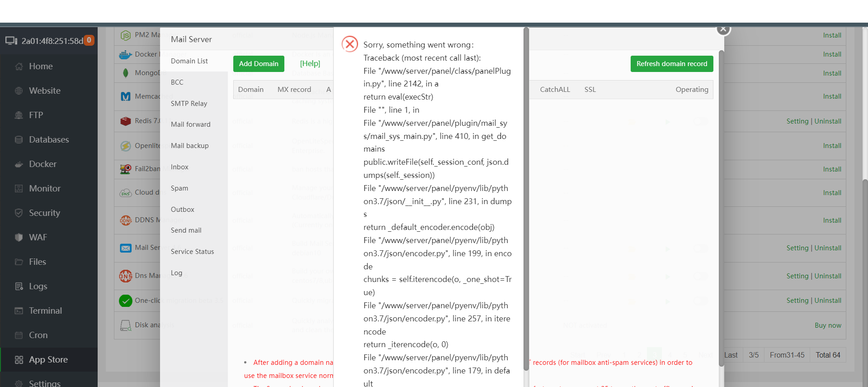Launch Terminal from its sidebar icon
This screenshot has height=387, width=868.
click(19, 311)
